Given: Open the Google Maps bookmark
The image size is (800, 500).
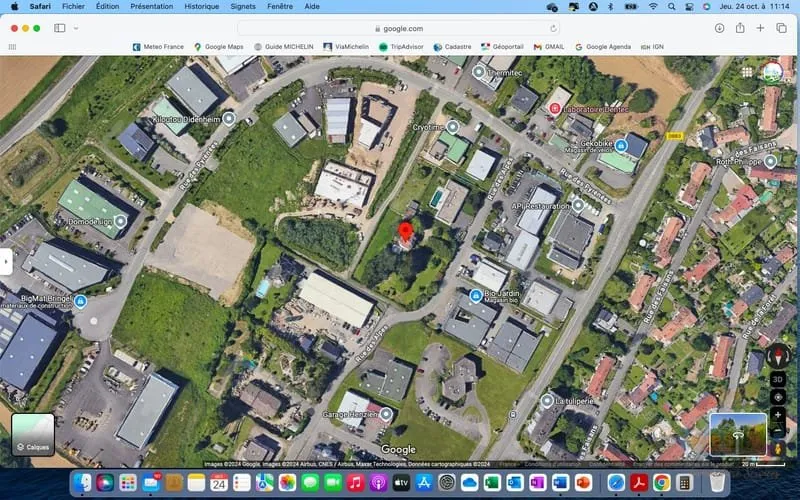Looking at the screenshot, I should [218, 46].
